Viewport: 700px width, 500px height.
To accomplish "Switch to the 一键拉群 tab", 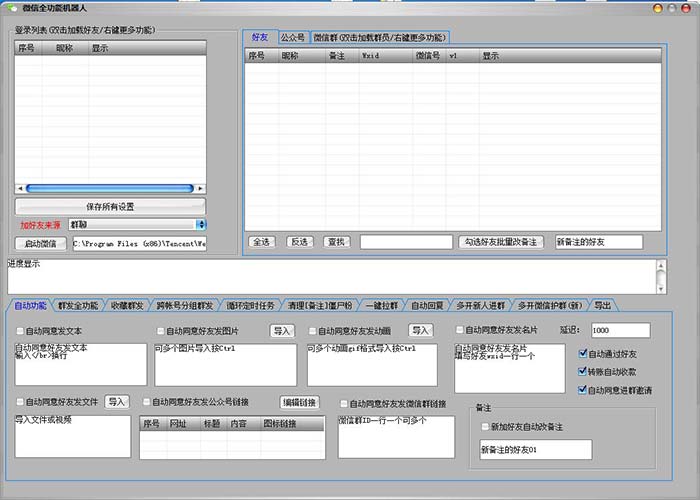I will 382,306.
